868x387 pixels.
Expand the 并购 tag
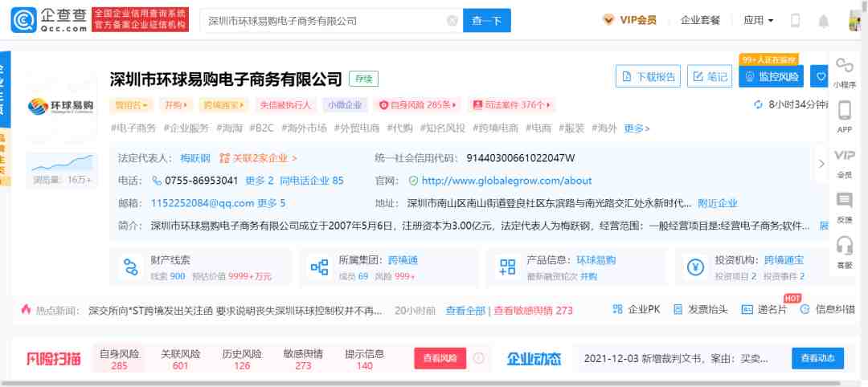coord(176,104)
